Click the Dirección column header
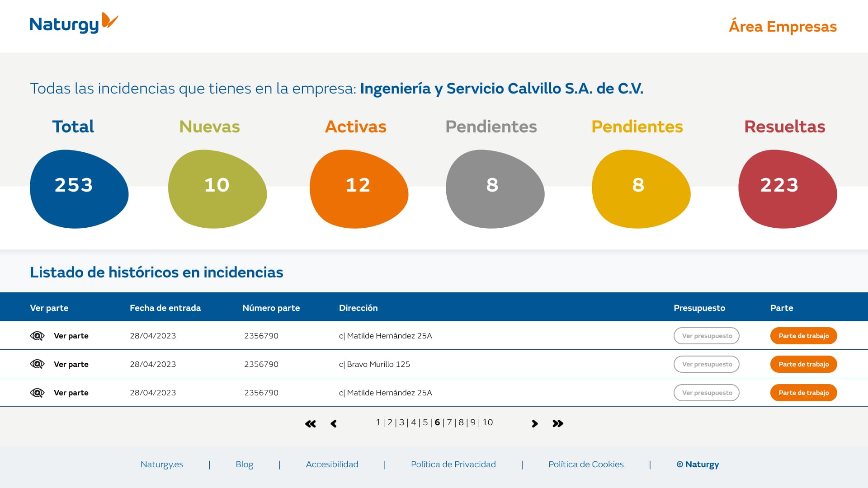Image resolution: width=868 pixels, height=488 pixels. pos(358,308)
